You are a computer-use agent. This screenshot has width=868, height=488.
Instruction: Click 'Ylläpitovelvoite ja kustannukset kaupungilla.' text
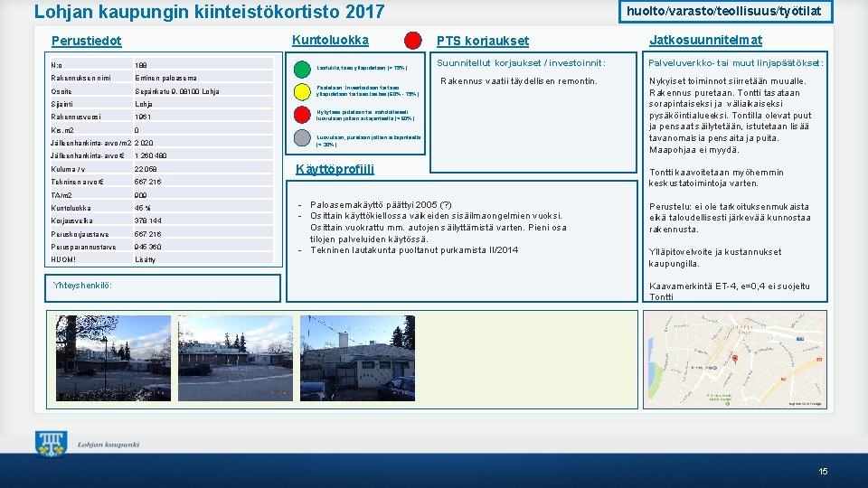coord(715,258)
